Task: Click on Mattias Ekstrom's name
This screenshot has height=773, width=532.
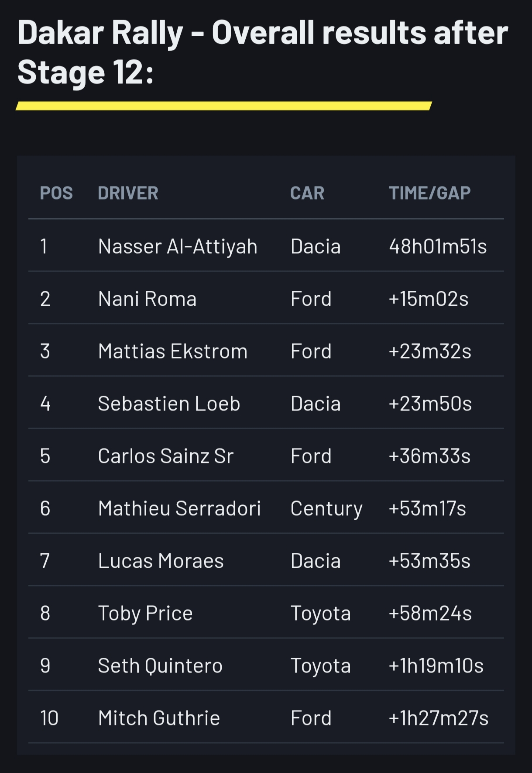Action: 172,351
